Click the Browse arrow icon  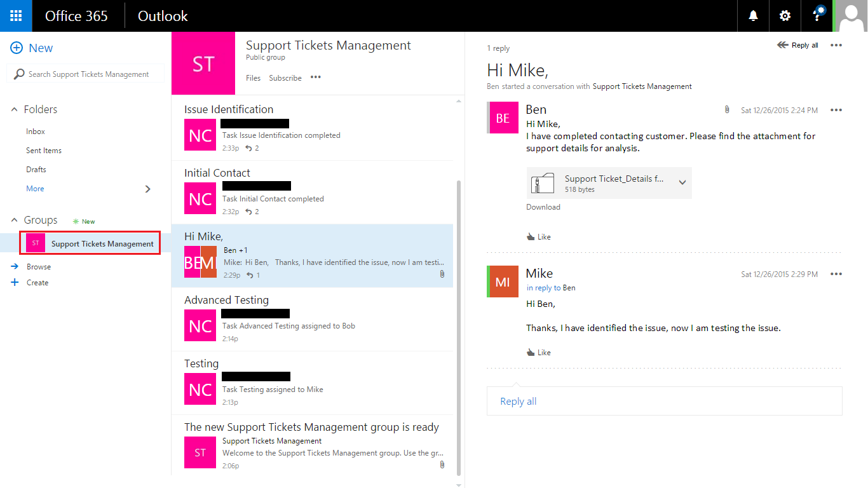[x=15, y=266]
